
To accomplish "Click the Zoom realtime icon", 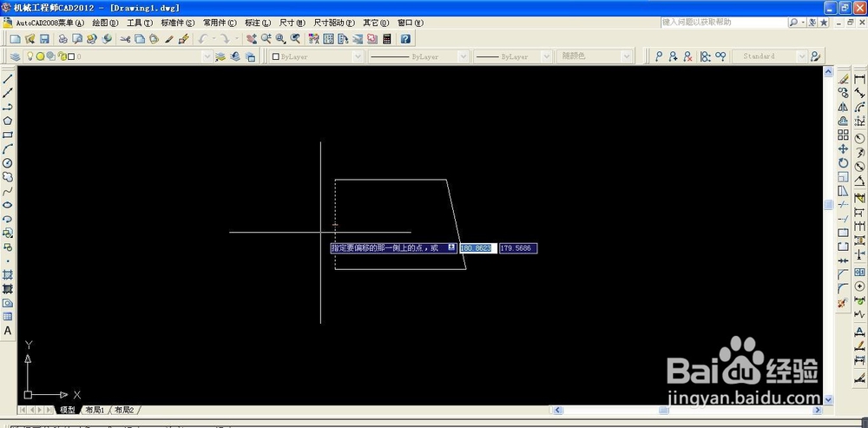I will pyautogui.click(x=266, y=39).
